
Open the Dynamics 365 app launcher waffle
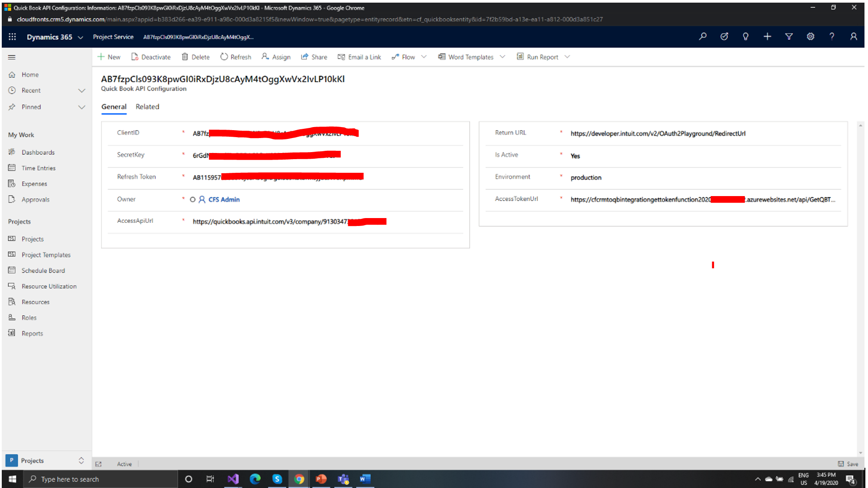(x=12, y=37)
